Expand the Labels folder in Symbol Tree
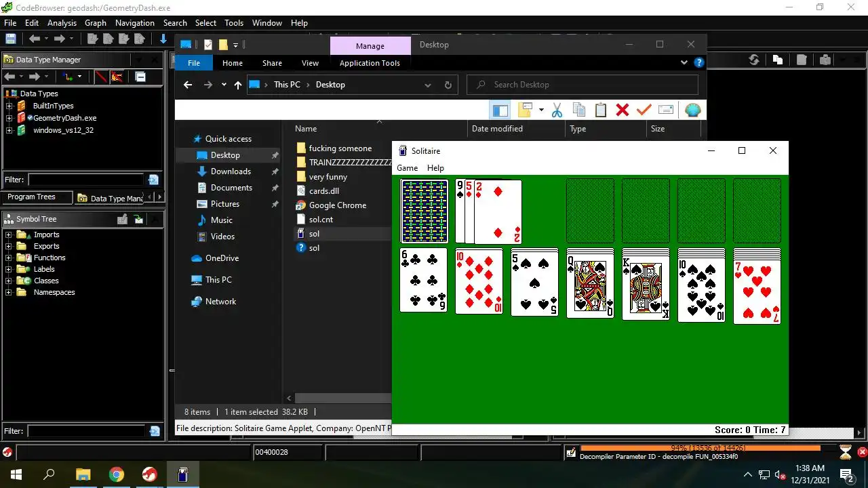This screenshot has width=868, height=488. [x=9, y=269]
